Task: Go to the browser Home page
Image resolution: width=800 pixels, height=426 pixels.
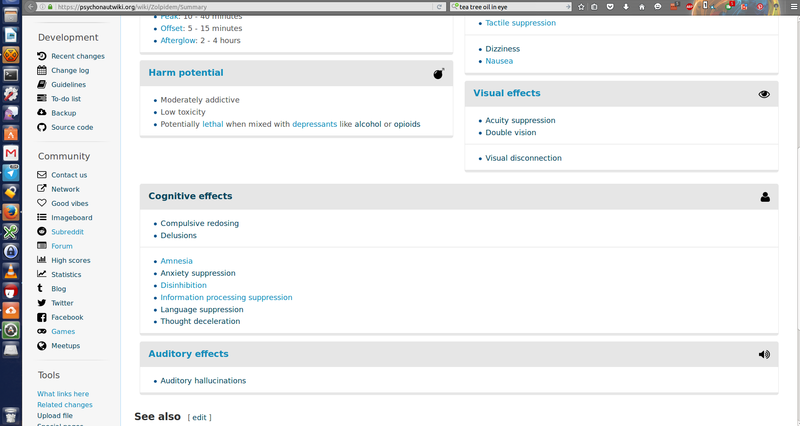Action: pos(642,7)
